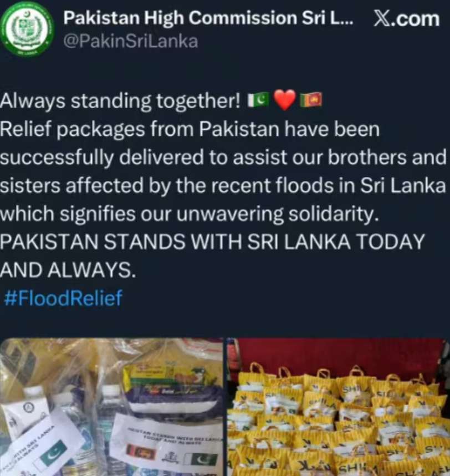Click the emblem between flags on label
Viewport: 450px width, 476px height.
point(171,457)
